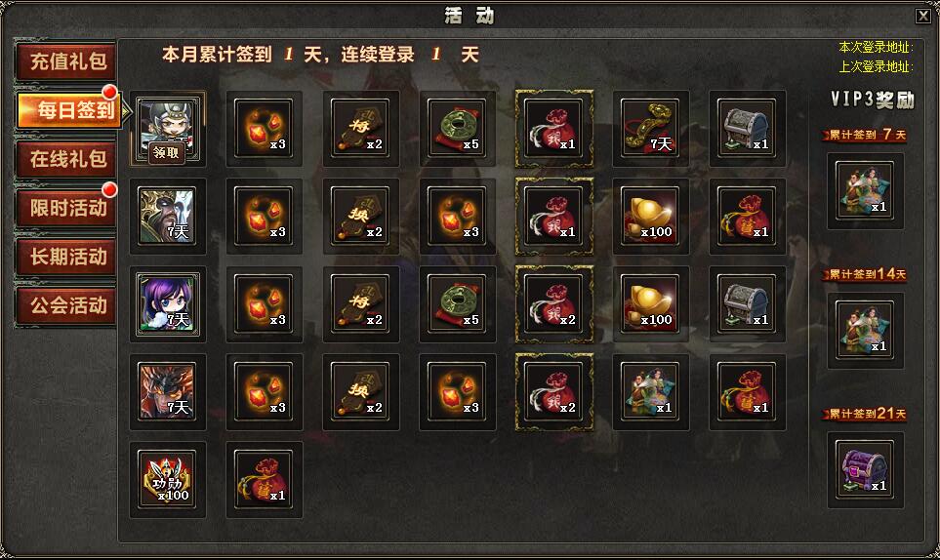The image size is (940, 560).
Task: Select the gold ingot x100 in second row
Action: click(x=650, y=217)
